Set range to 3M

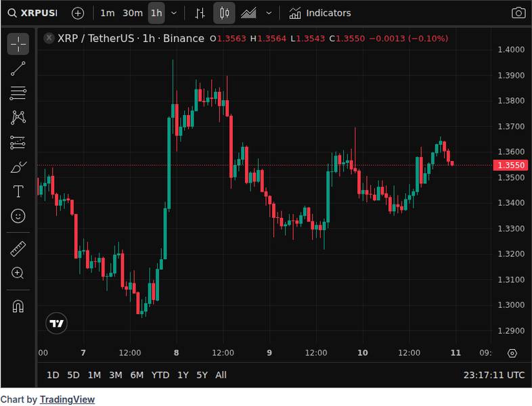[x=115, y=375]
